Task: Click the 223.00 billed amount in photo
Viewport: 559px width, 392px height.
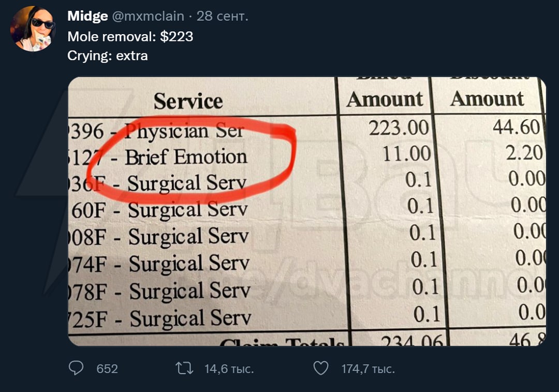Action: [399, 128]
